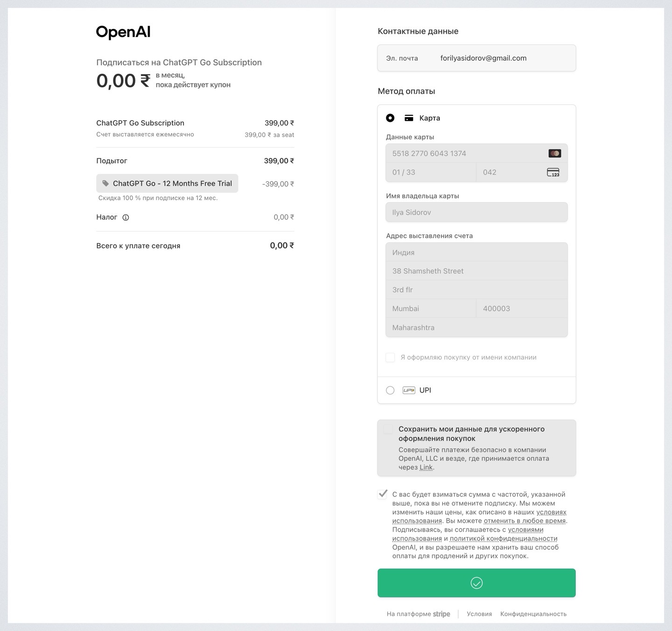Open the country dropdown showing Индия
Viewport: 672px width, 631px height.
[476, 252]
